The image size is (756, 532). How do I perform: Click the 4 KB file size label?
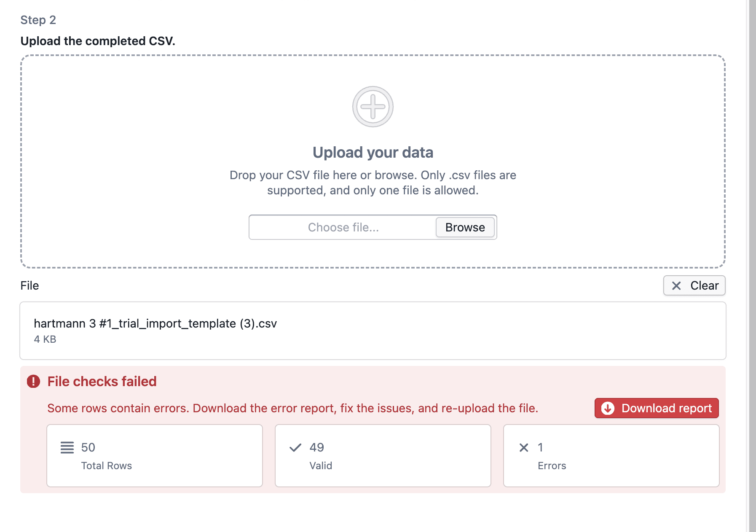45,339
